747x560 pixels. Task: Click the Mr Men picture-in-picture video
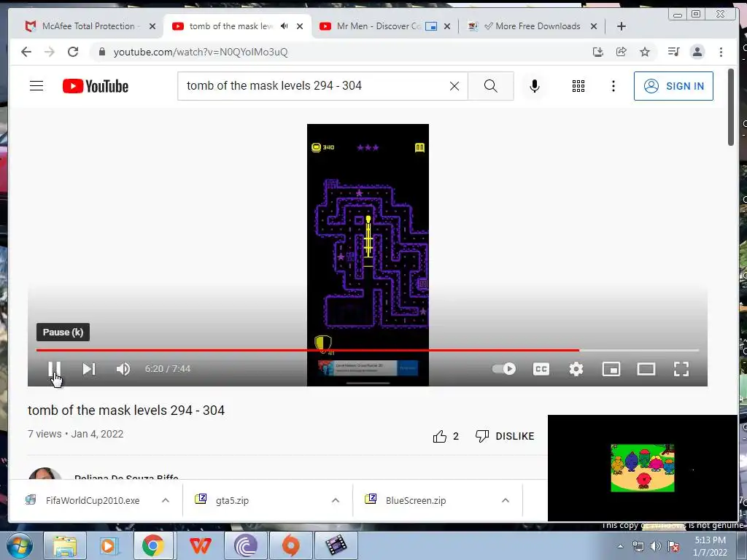click(642, 467)
